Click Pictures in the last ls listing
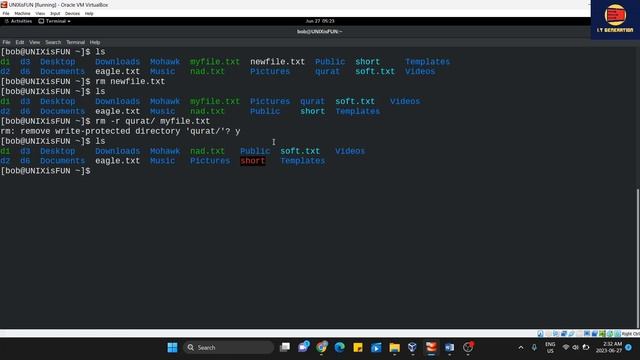The height and width of the screenshot is (360, 640). (x=210, y=161)
